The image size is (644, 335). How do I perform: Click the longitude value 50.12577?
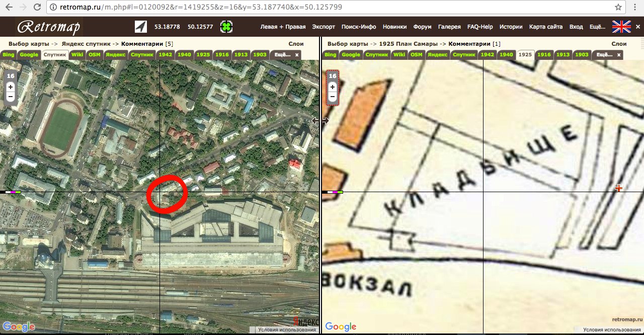click(200, 27)
